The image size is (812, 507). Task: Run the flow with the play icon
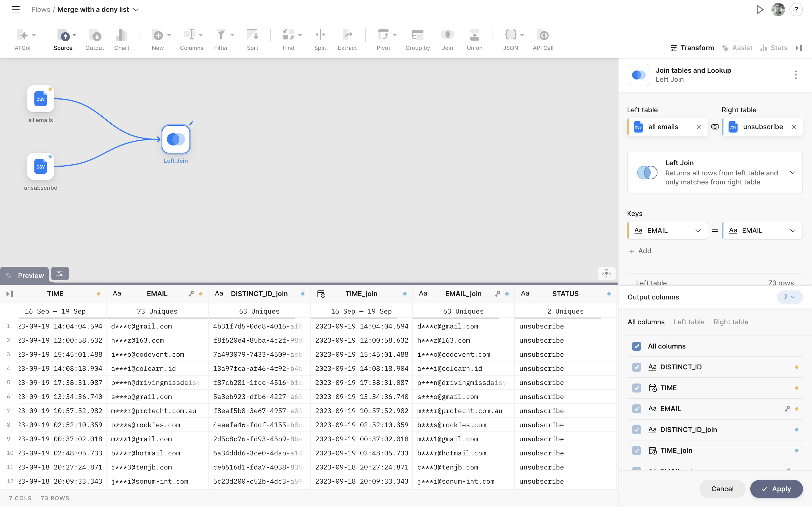(760, 9)
